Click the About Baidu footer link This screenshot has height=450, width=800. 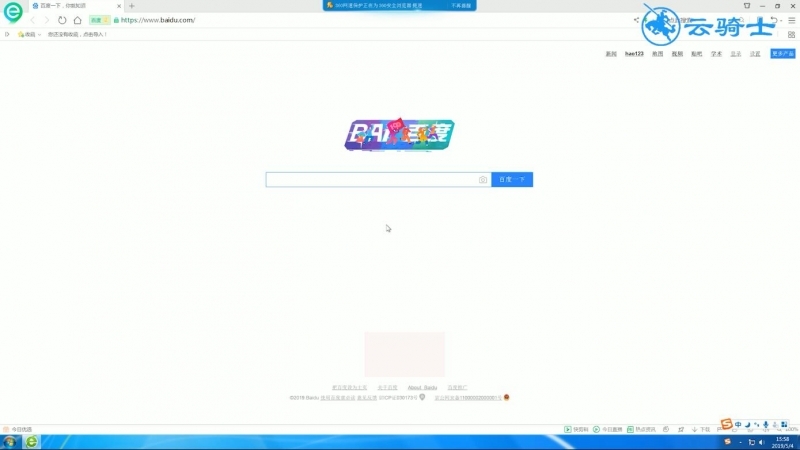coord(422,388)
